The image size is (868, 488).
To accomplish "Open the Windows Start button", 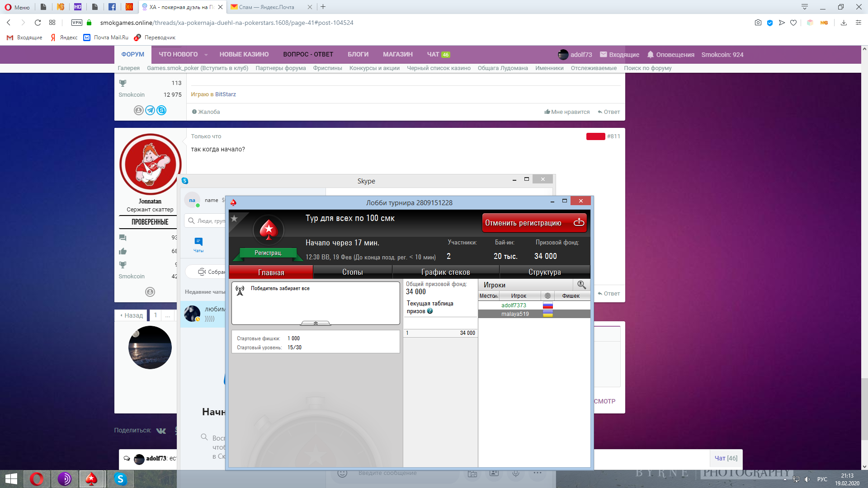I will [x=11, y=479].
